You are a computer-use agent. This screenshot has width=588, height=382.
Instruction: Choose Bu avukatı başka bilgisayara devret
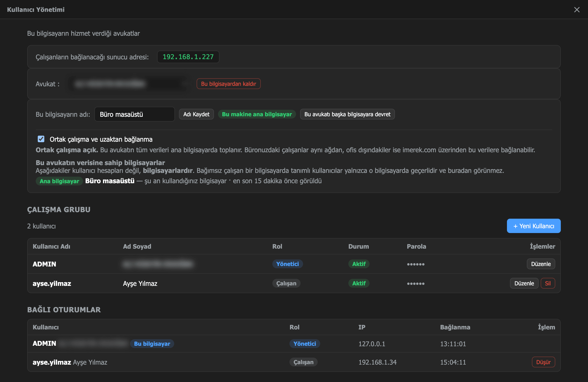347,114
